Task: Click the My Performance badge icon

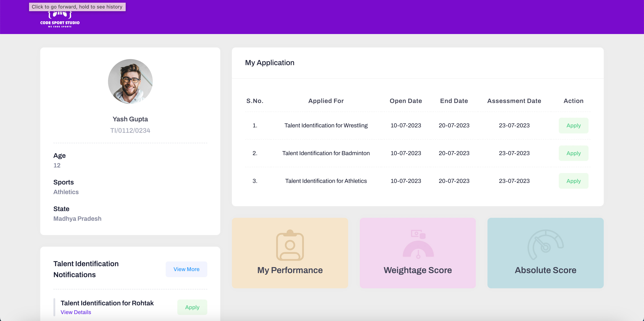Action: click(290, 245)
